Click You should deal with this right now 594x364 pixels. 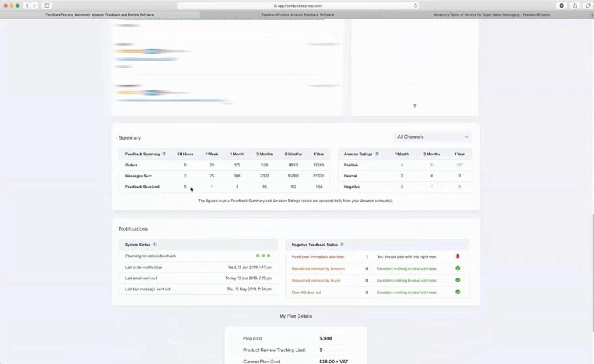coord(407,257)
